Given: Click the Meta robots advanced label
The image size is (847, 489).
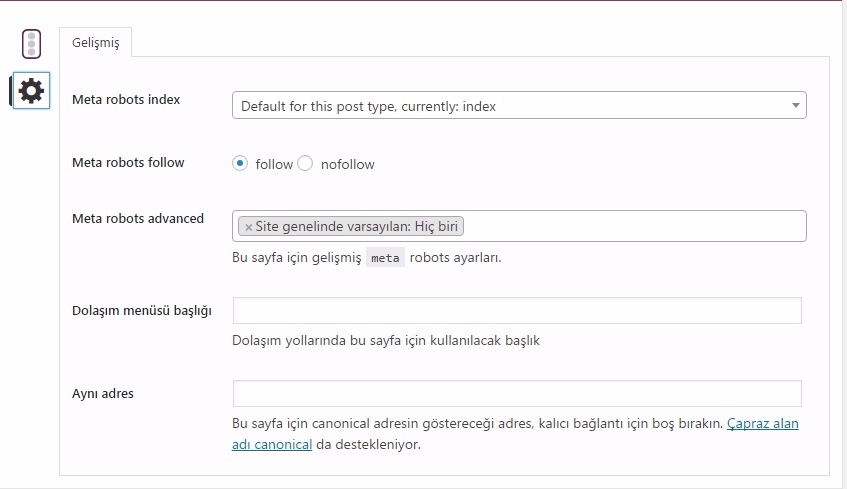Looking at the screenshot, I should point(138,218).
